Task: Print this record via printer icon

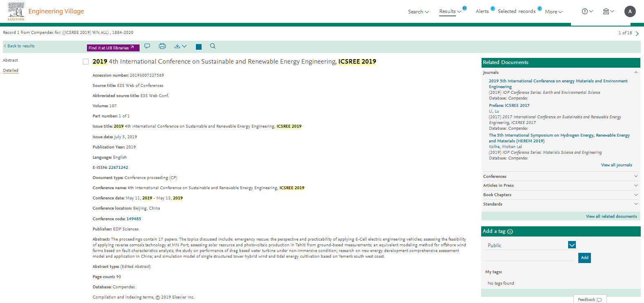Action: coord(162,46)
